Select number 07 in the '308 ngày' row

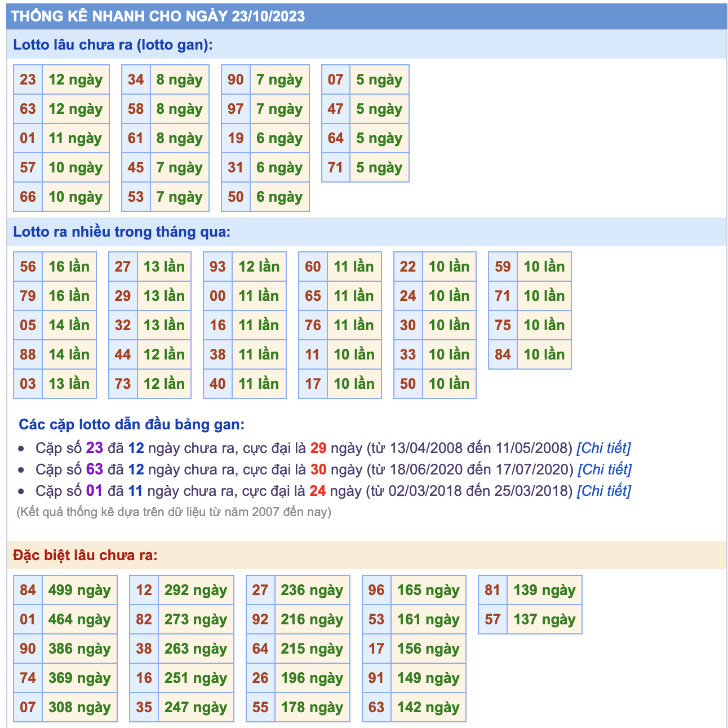click(x=28, y=707)
